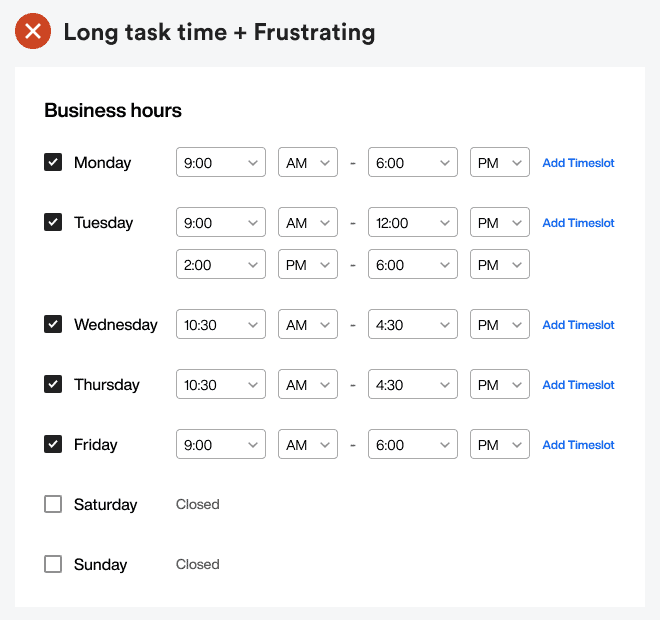Click the red X error icon
The width and height of the screenshot is (660, 620).
pyautogui.click(x=33, y=32)
